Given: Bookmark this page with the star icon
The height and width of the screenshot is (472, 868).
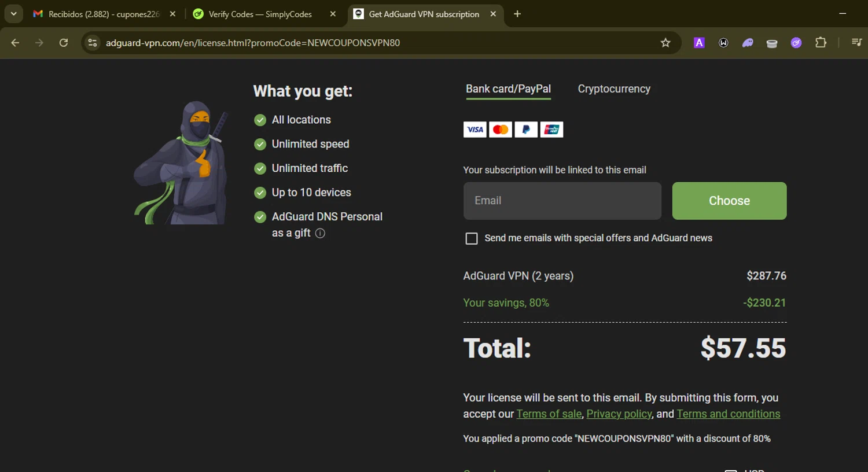Looking at the screenshot, I should click(x=665, y=43).
